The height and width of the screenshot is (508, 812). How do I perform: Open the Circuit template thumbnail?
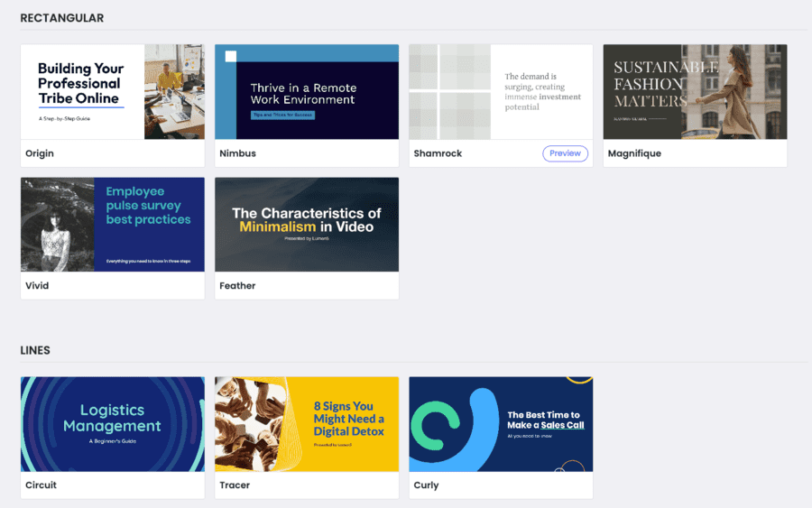pos(113,424)
